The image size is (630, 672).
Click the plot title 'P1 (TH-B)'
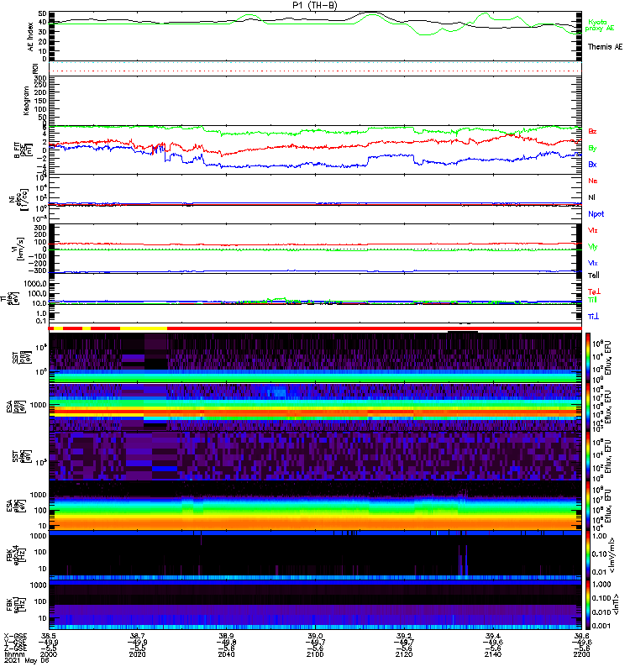[314, 5]
